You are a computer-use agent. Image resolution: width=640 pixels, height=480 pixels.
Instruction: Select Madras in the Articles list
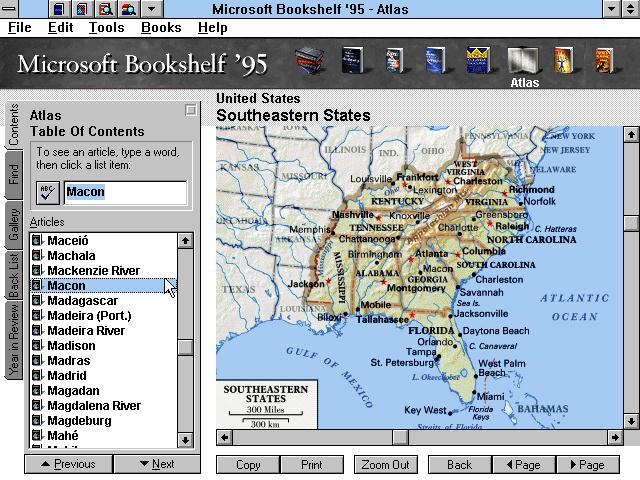click(x=104, y=361)
